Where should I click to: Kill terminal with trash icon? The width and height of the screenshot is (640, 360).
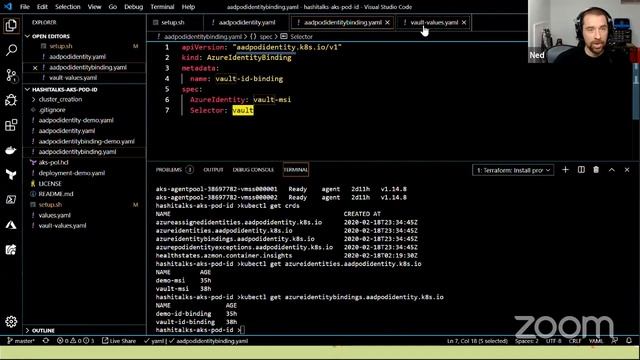pyautogui.click(x=596, y=170)
